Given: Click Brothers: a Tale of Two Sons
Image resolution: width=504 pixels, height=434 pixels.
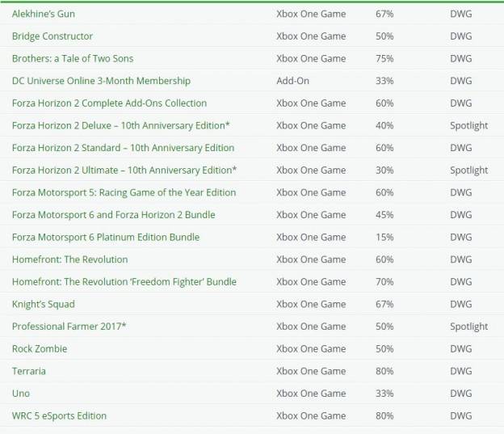Looking at the screenshot, I should coord(73,58).
